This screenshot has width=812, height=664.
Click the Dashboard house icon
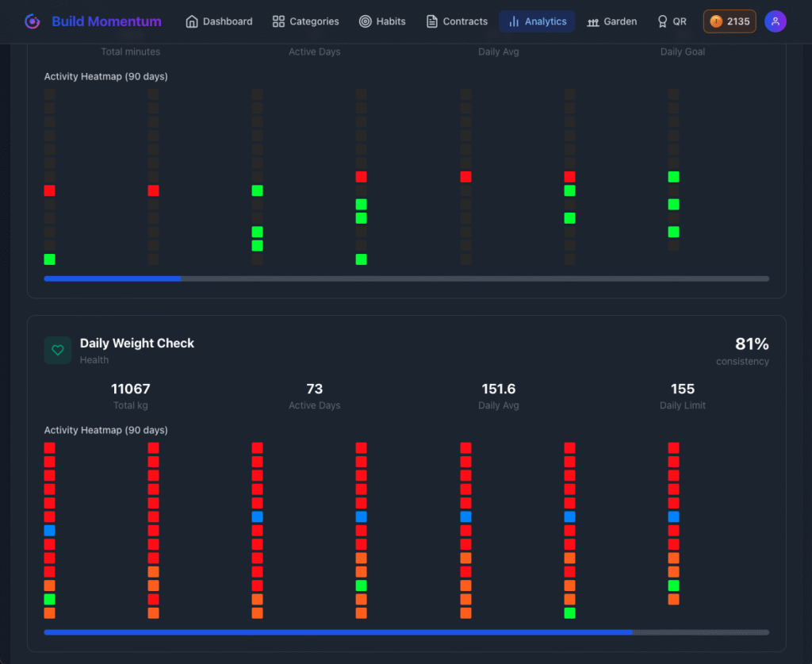click(192, 21)
